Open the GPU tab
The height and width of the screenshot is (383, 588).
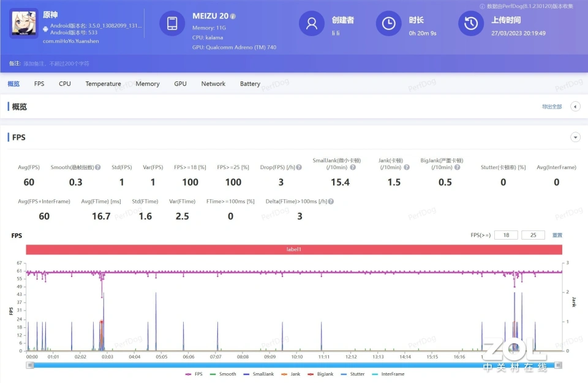point(180,84)
